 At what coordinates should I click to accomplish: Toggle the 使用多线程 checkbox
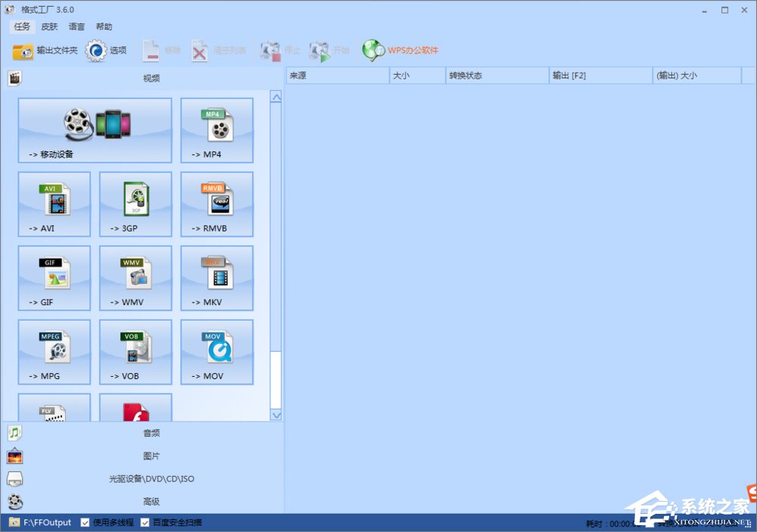coord(86,522)
